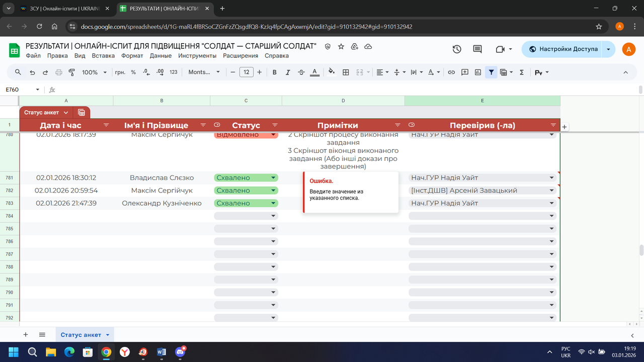This screenshot has width=644, height=362.
Task: Toggle bold formatting
Action: [x=275, y=72]
